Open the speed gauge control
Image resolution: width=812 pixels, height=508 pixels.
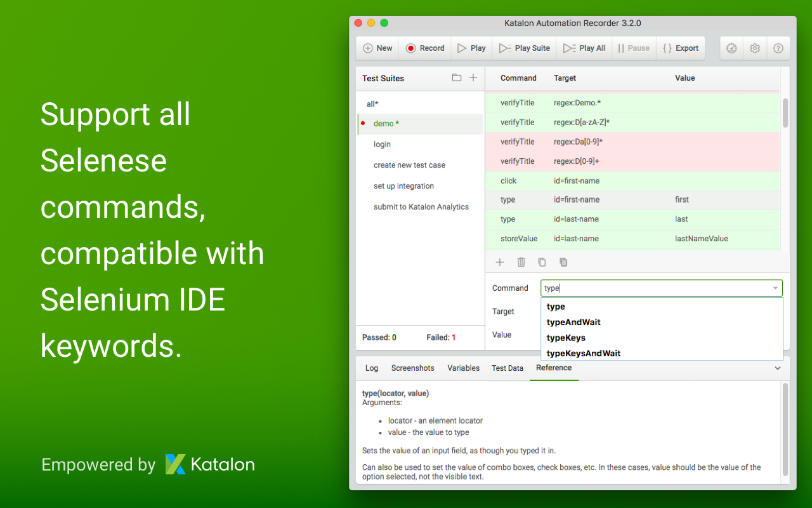(731, 48)
